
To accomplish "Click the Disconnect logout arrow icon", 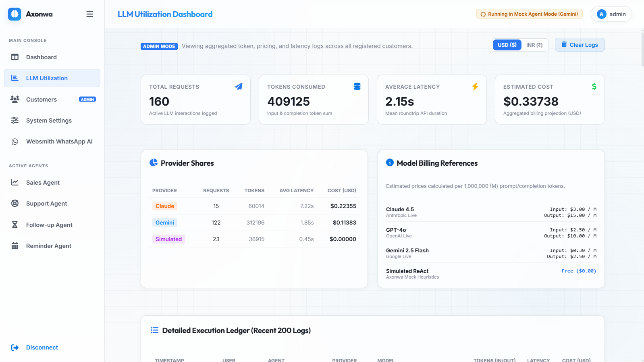I will [15, 347].
